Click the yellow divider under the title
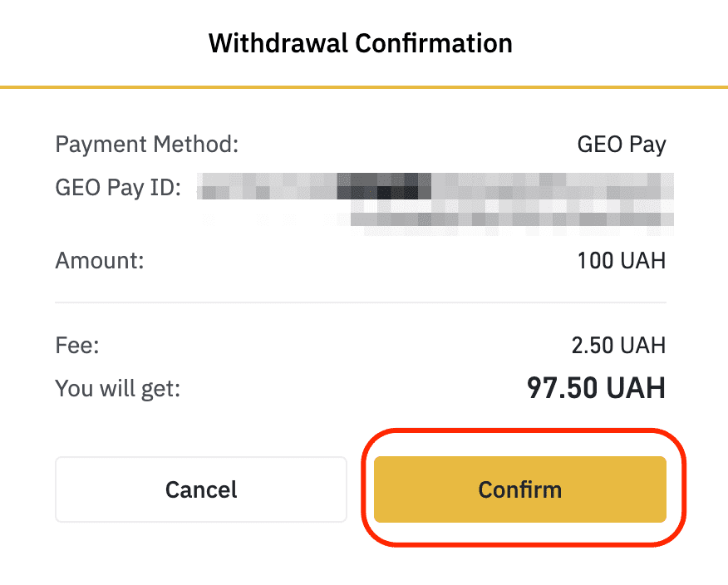 tap(364, 84)
